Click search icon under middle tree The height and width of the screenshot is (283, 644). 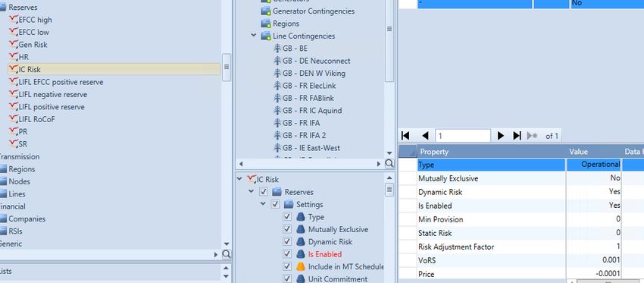[x=389, y=164]
